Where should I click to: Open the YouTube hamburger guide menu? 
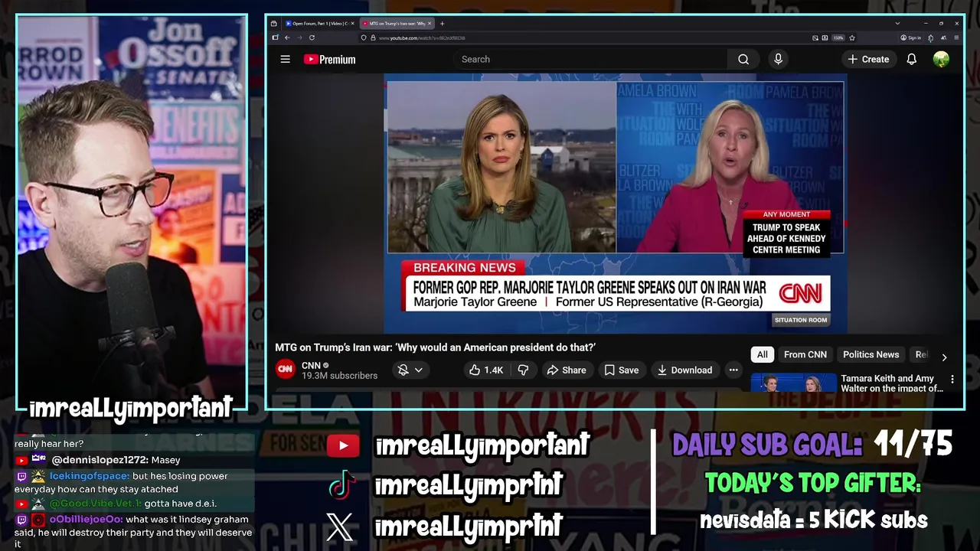click(x=285, y=59)
